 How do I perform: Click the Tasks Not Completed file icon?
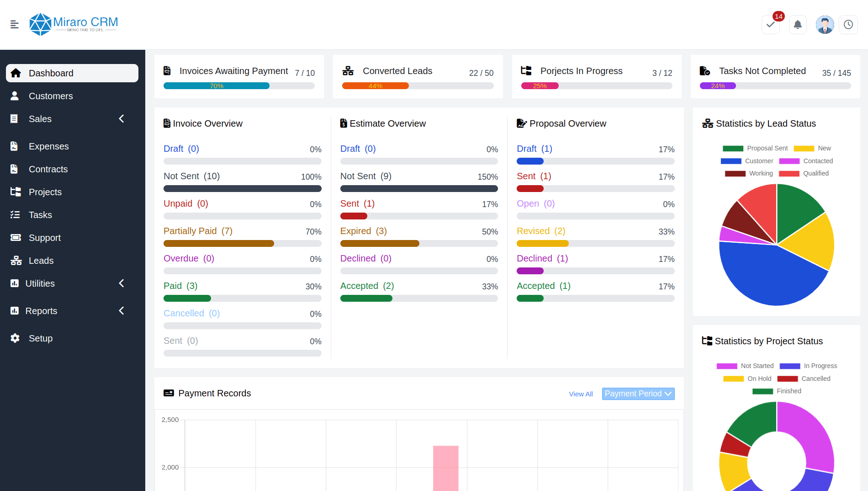click(705, 71)
